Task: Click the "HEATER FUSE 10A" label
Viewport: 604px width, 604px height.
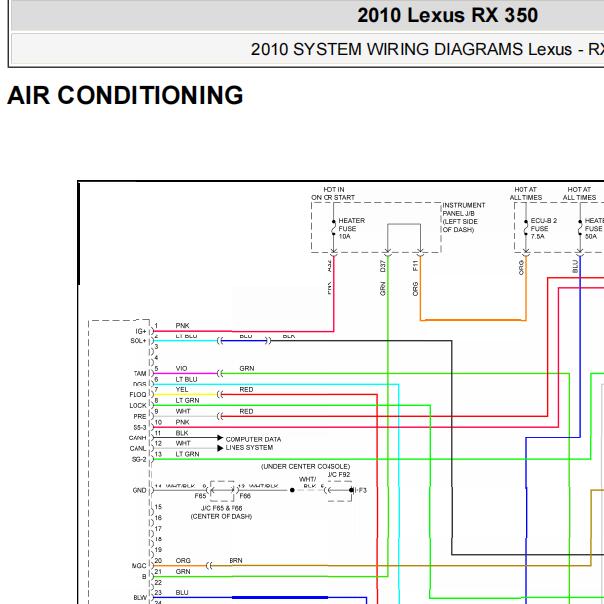Action: point(351,228)
